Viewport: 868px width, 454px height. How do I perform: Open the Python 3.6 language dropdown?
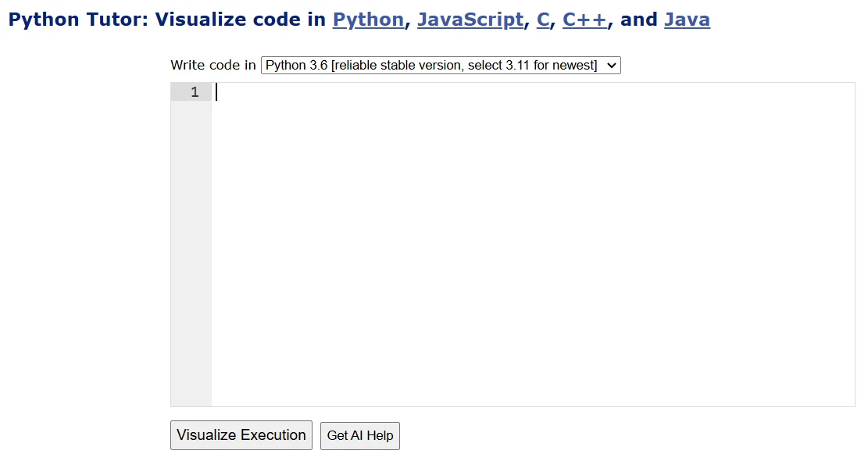pyautogui.click(x=440, y=66)
